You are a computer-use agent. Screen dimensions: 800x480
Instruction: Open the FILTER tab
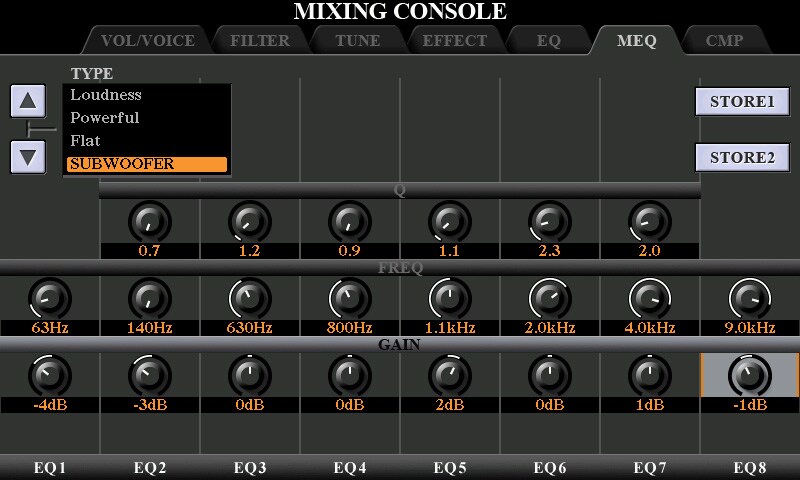(259, 41)
